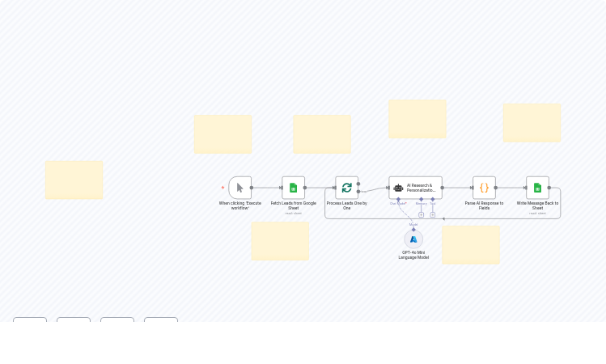Select the Parse AI Response to Fields code node
The height and width of the screenshot is (364, 606).
coord(484,188)
